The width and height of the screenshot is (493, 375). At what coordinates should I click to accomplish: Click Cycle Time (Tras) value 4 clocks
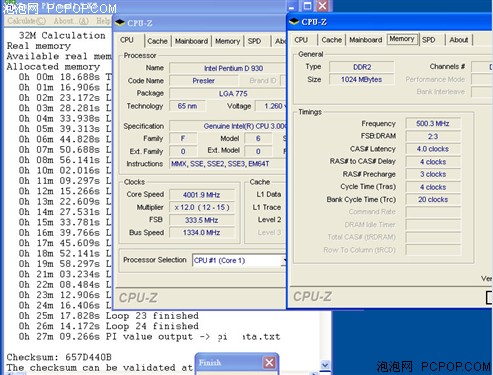[433, 187]
